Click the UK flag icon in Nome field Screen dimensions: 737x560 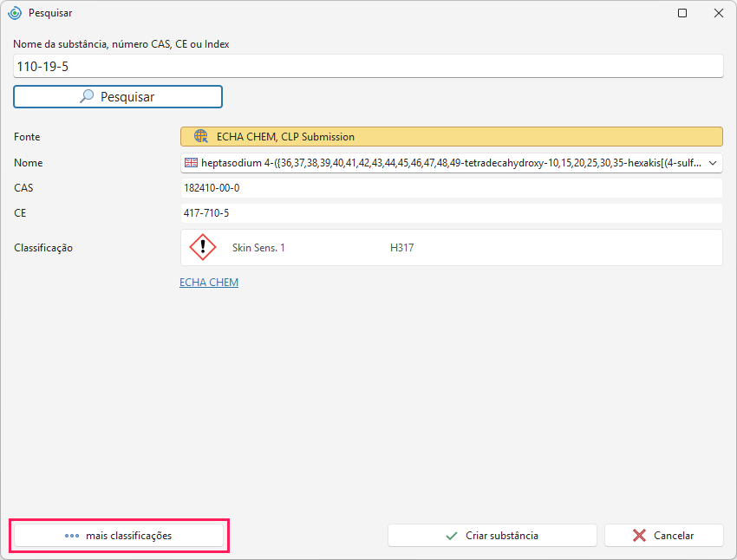(192, 163)
